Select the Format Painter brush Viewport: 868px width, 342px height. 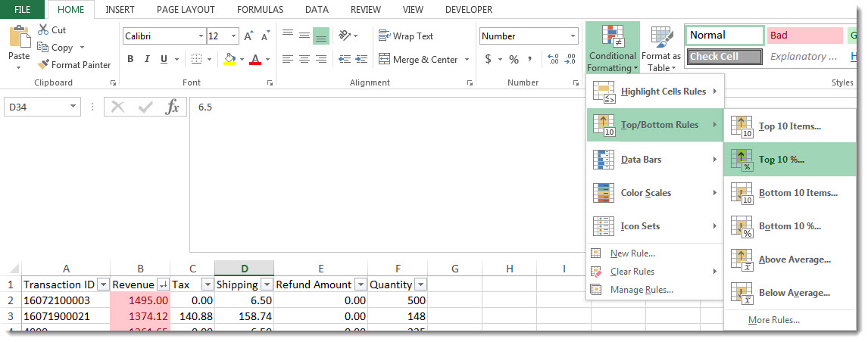click(x=43, y=65)
